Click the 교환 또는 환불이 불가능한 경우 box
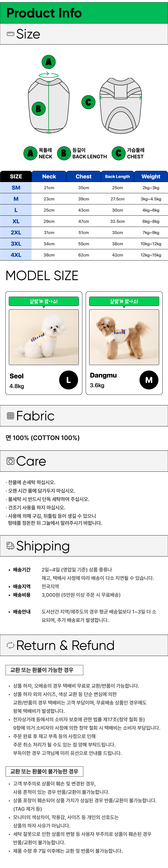Image resolution: width=168 pixels, height=868 pixels. (x=44, y=771)
